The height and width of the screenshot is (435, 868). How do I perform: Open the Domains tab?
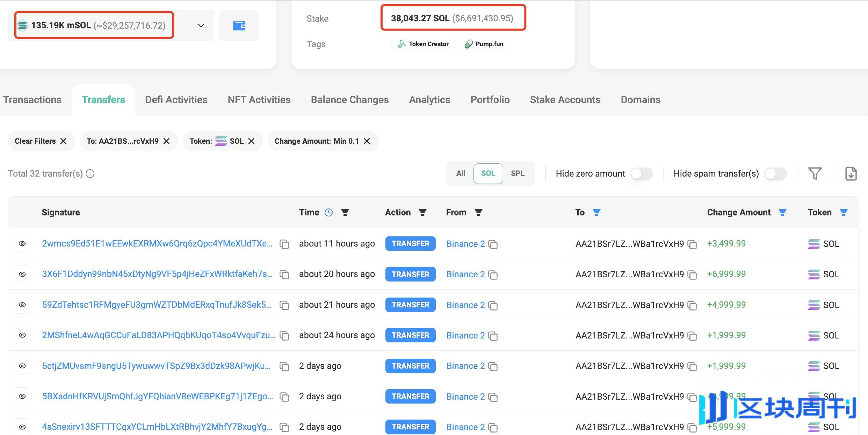641,100
